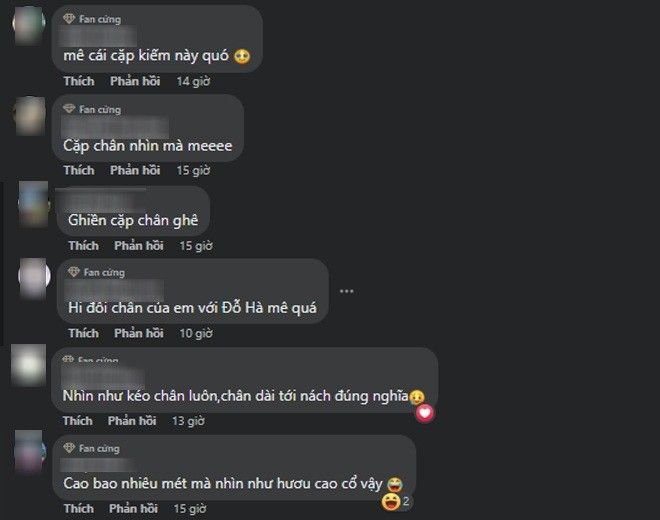Reply to 'Cặp chân nhìn mà meeee' comment
Image resolution: width=660 pixels, height=520 pixels.
(x=135, y=170)
